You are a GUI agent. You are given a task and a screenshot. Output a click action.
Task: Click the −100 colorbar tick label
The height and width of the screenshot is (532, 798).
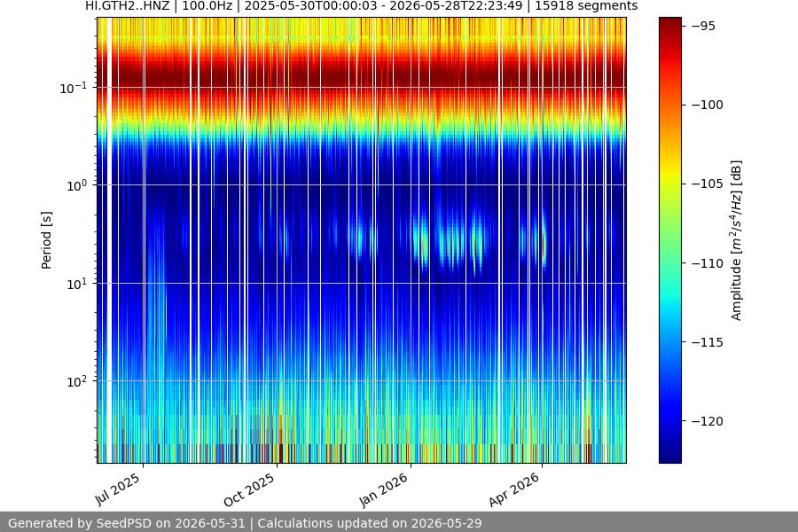[x=707, y=105]
